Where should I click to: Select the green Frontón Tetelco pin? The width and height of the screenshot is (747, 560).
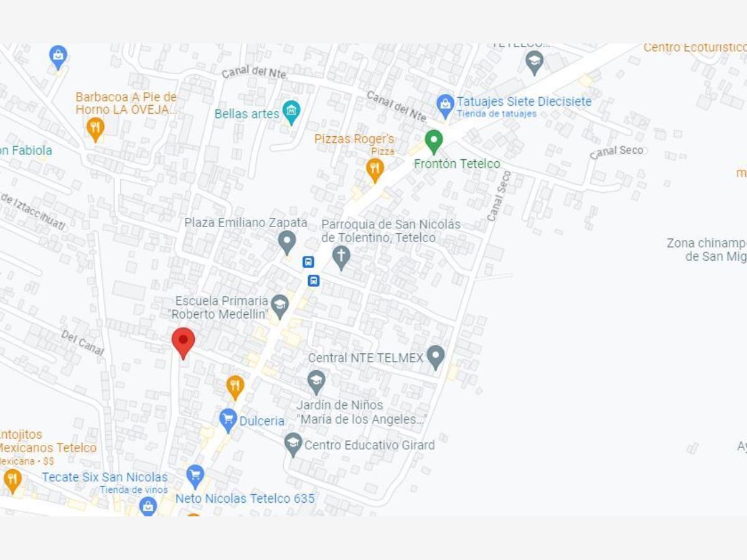click(434, 142)
